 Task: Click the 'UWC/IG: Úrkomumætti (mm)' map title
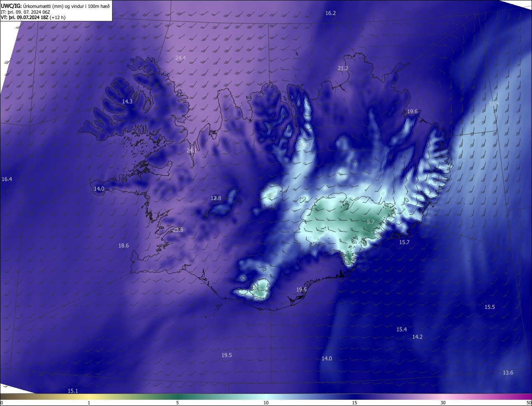(55, 6)
